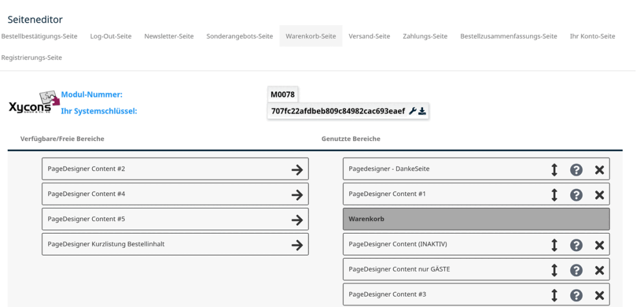The width and height of the screenshot is (644, 307).
Task: Open help for PageDesigner Content #3
Action: 576,295
